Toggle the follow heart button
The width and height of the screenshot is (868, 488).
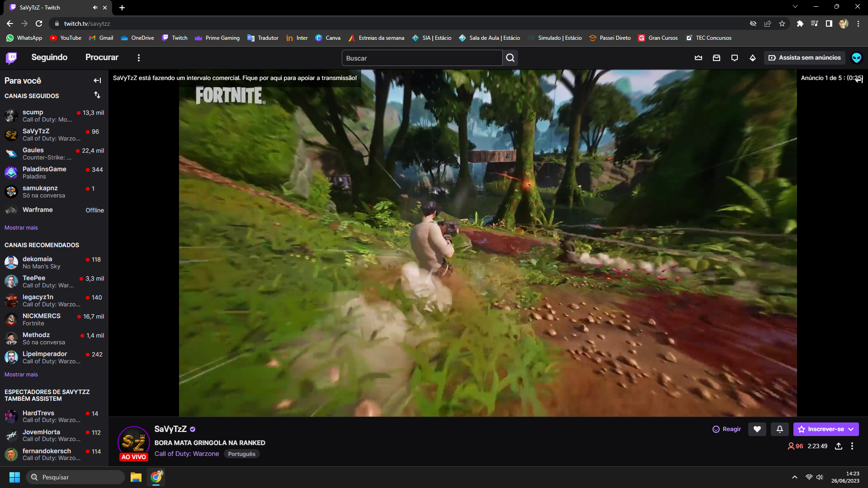click(757, 429)
